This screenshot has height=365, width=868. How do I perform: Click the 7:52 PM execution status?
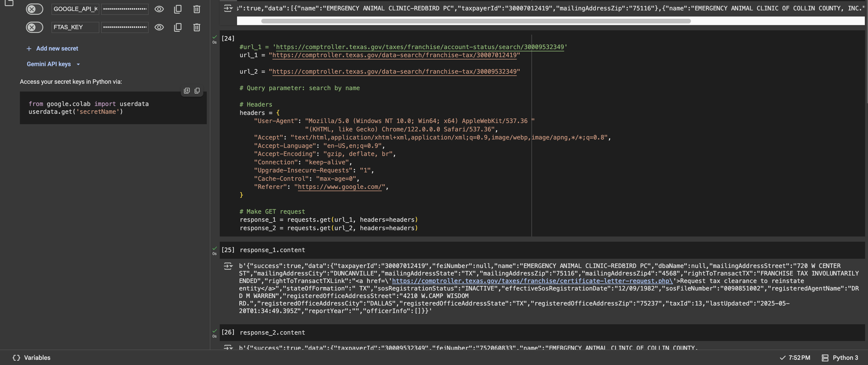(795, 357)
